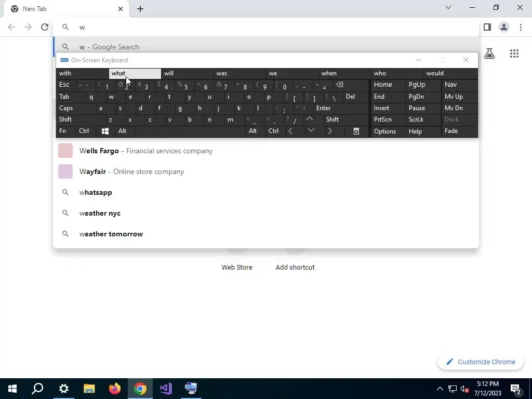532x399 pixels.
Task: Select the word prediction 'what'
Action: coord(135,73)
